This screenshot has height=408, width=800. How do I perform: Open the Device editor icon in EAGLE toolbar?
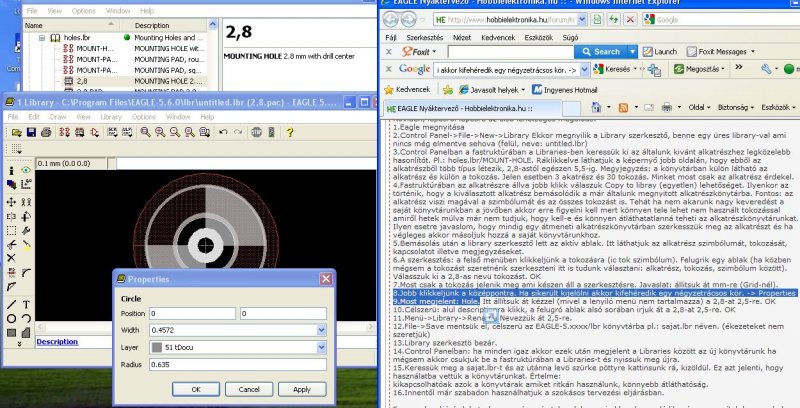pos(65,133)
